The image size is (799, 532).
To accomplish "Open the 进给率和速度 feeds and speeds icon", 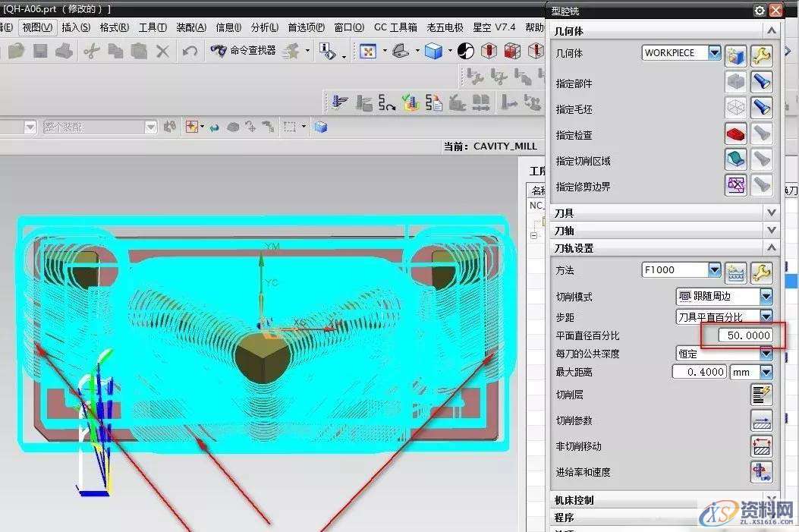I will click(x=762, y=472).
